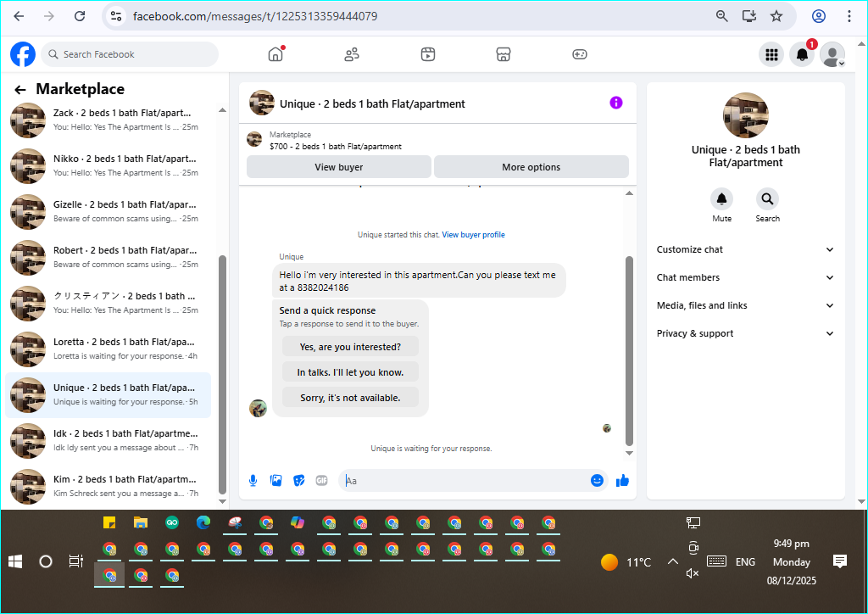This screenshot has width=868, height=614.
Task: Open the Friends icon in top nav
Action: pos(352,54)
